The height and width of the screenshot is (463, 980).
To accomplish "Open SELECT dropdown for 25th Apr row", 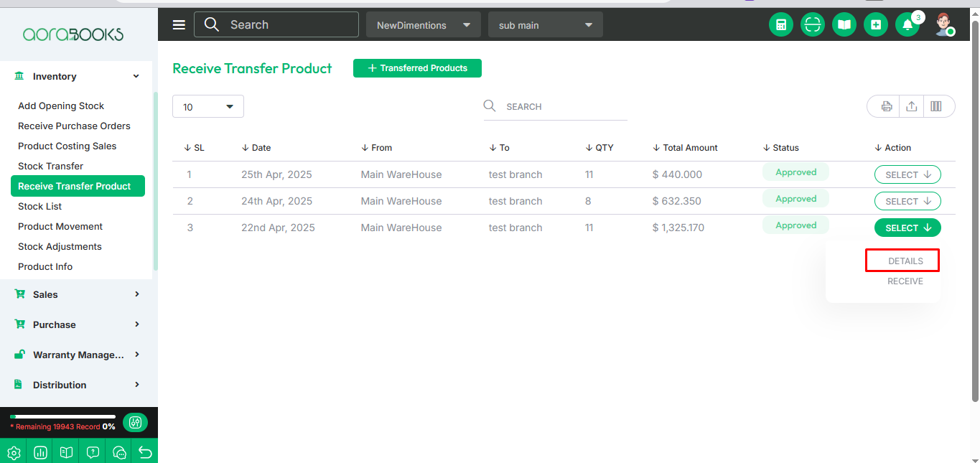I will click(x=907, y=174).
